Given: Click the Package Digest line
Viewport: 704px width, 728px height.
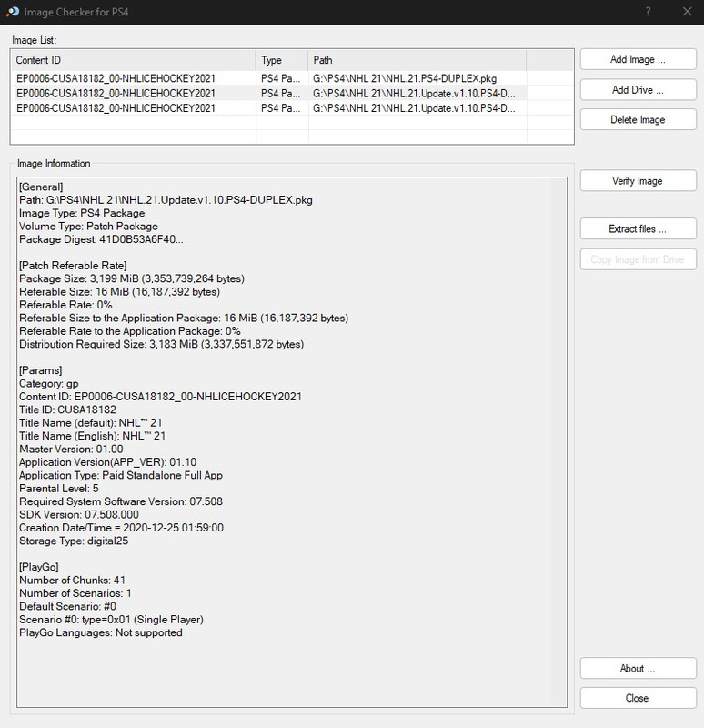Looking at the screenshot, I should pos(101,239).
